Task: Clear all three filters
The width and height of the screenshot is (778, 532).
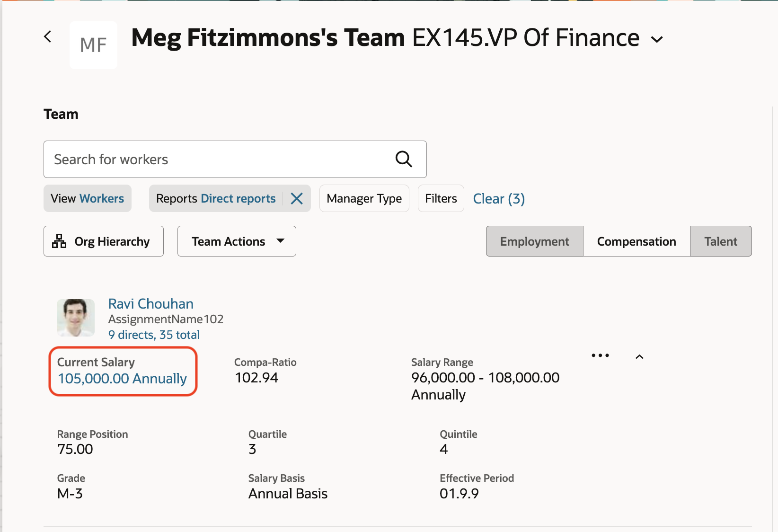Action: pos(499,199)
